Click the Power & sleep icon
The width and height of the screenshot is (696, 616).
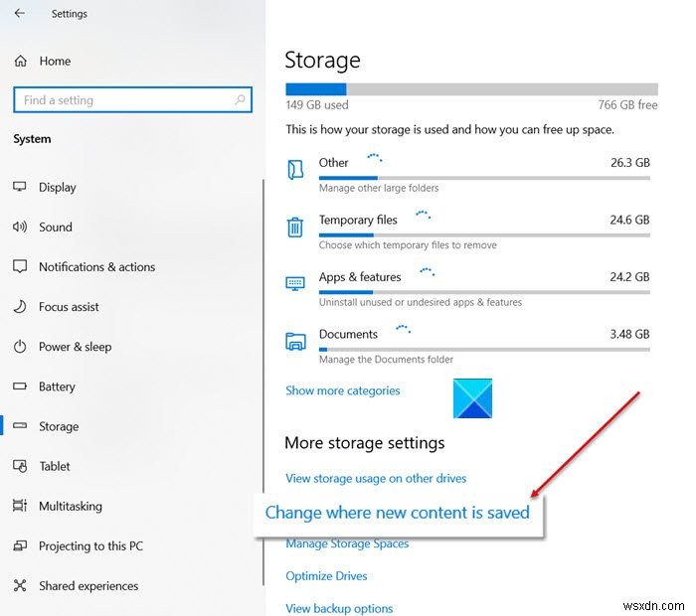(x=20, y=347)
